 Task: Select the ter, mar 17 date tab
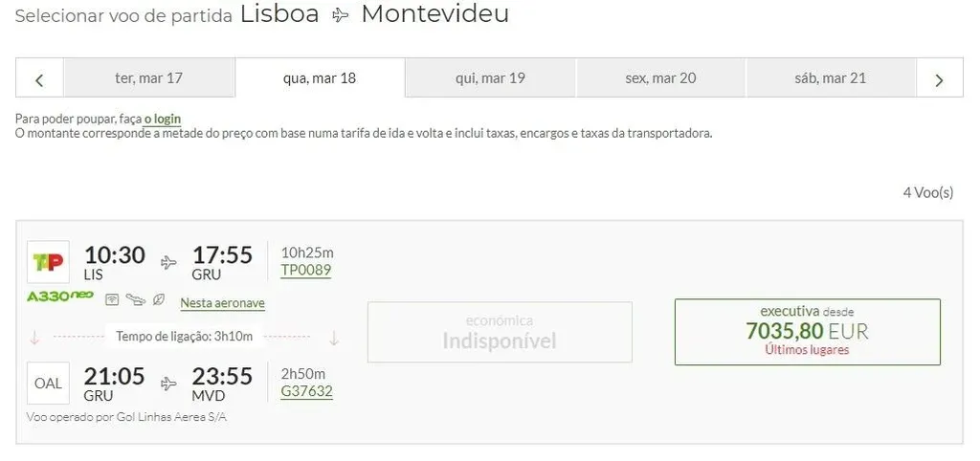(148, 78)
